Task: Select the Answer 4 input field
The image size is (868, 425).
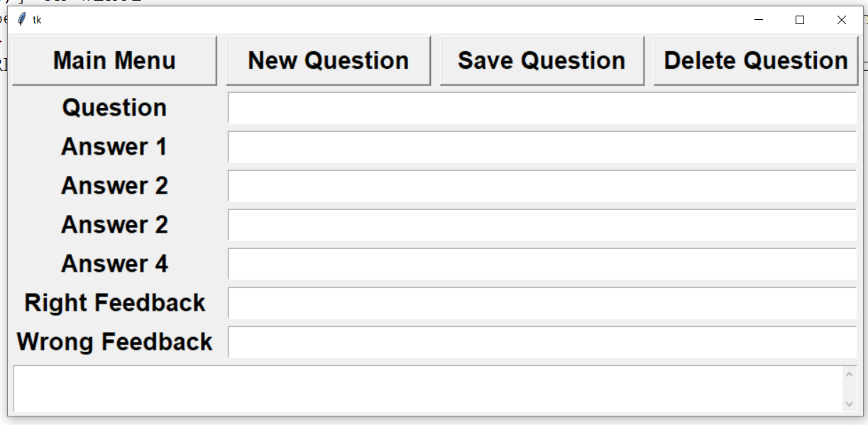Action: point(542,264)
